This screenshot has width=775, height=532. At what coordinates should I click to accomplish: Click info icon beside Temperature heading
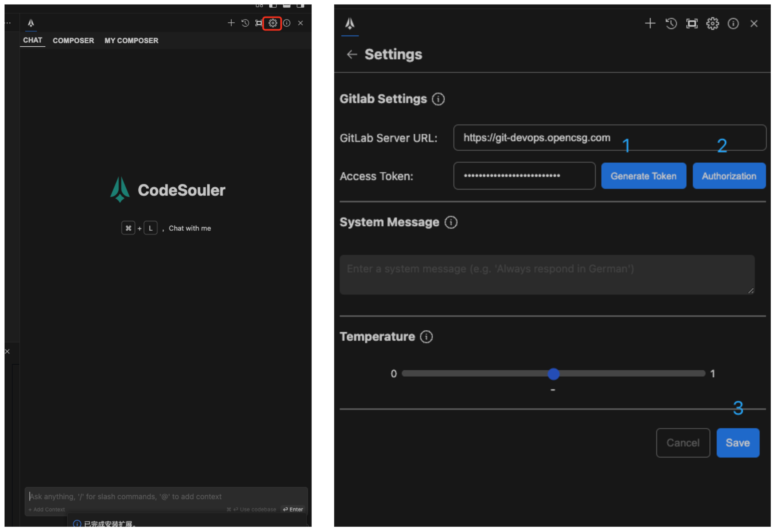pos(426,337)
